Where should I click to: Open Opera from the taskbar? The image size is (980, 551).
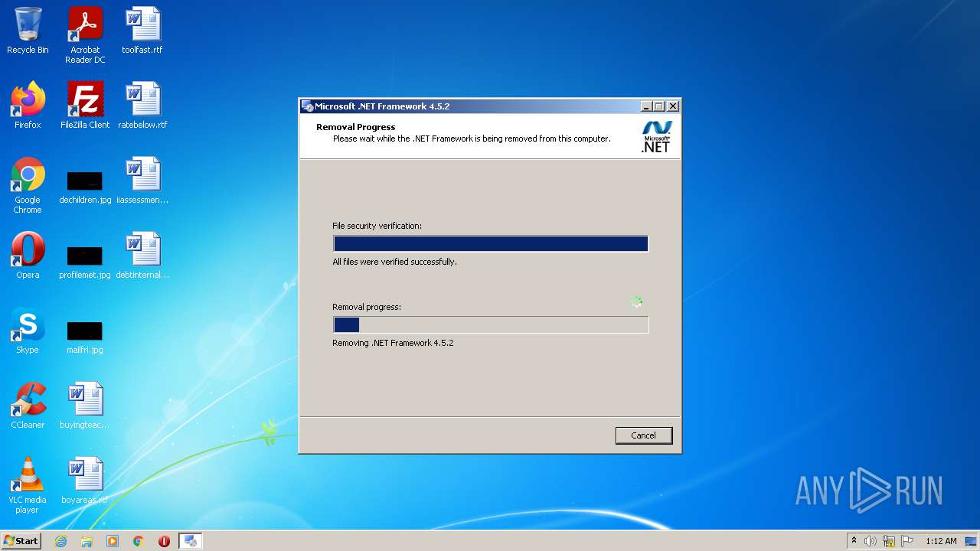(164, 541)
